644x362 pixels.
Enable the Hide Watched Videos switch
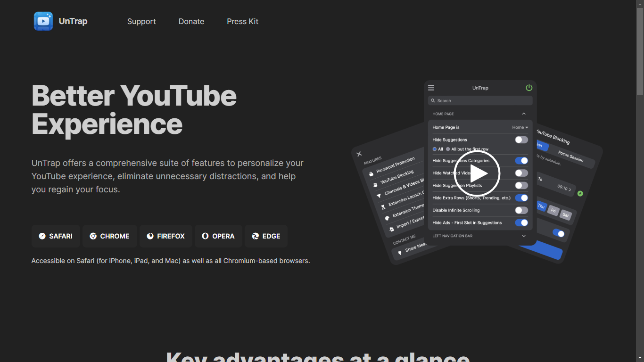(x=521, y=173)
